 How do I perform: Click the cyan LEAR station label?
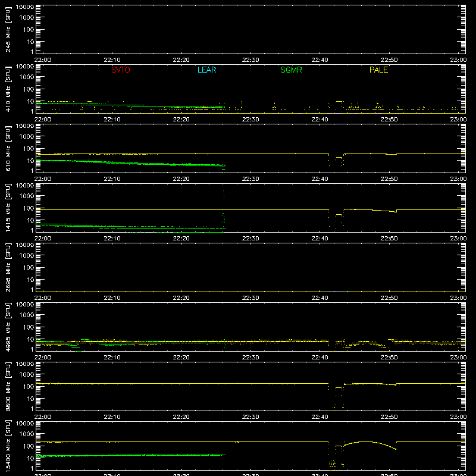pyautogui.click(x=206, y=70)
